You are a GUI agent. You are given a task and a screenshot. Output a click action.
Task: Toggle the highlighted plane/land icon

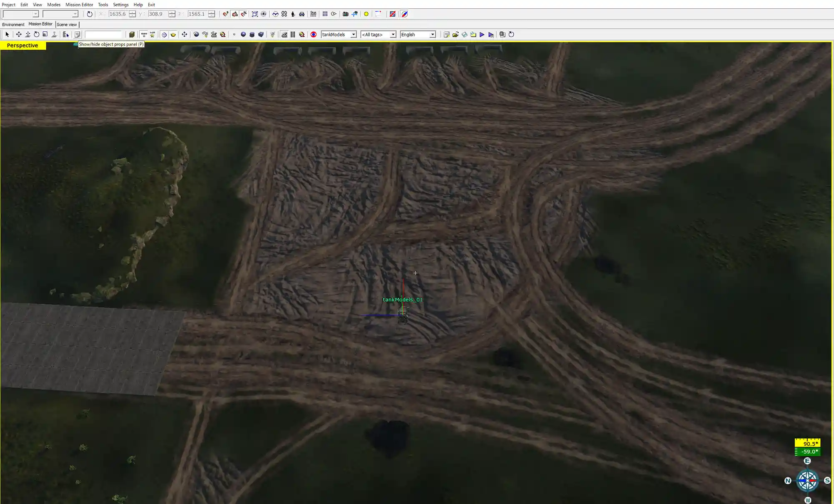pyautogui.click(x=284, y=35)
